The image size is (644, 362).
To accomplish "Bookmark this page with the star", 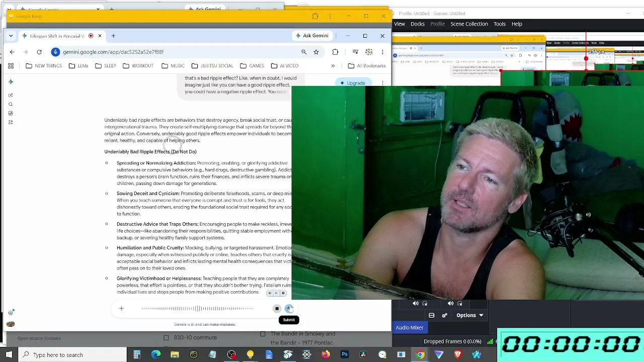I will pos(316,52).
